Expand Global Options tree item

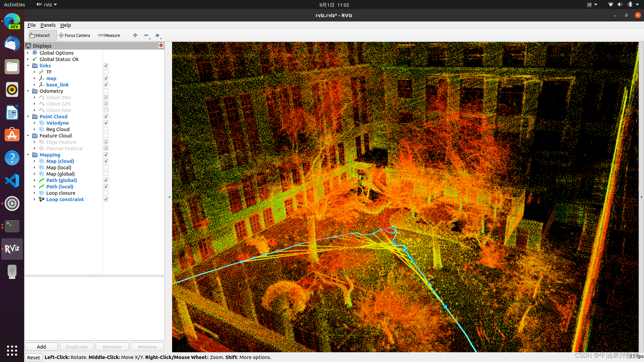[x=28, y=53]
